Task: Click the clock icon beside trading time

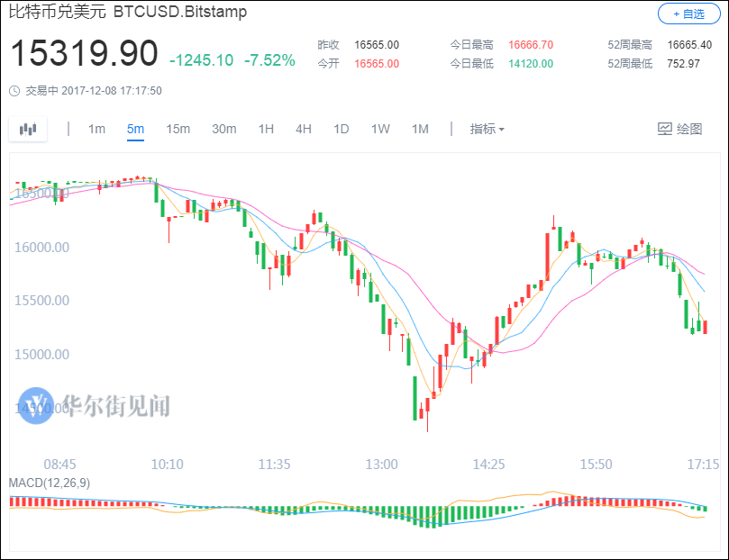Action: click(x=14, y=91)
